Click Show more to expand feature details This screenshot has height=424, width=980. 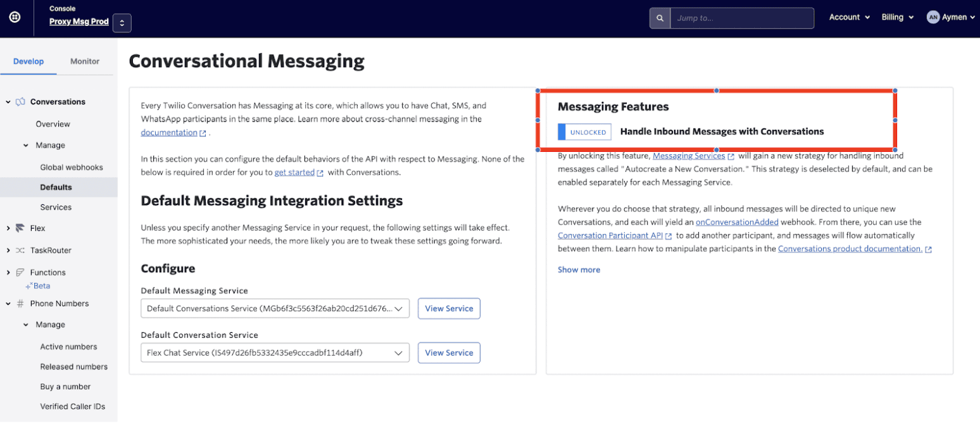coord(578,270)
